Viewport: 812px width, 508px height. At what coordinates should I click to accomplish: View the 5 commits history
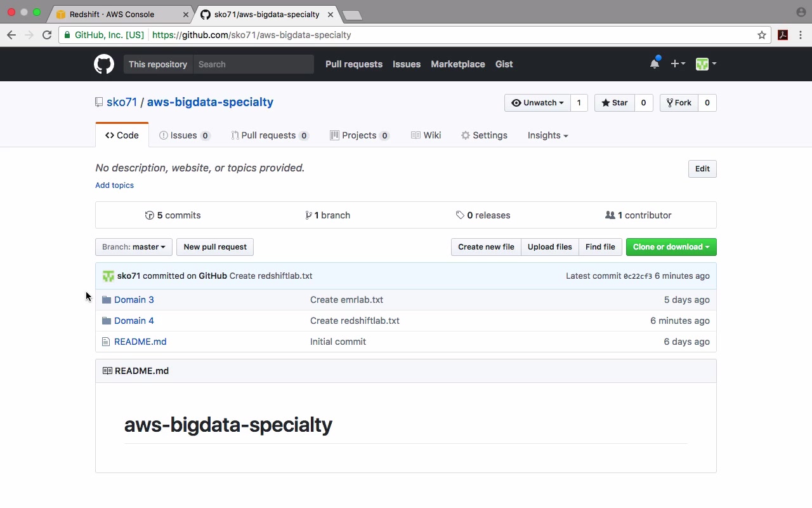[x=173, y=215]
